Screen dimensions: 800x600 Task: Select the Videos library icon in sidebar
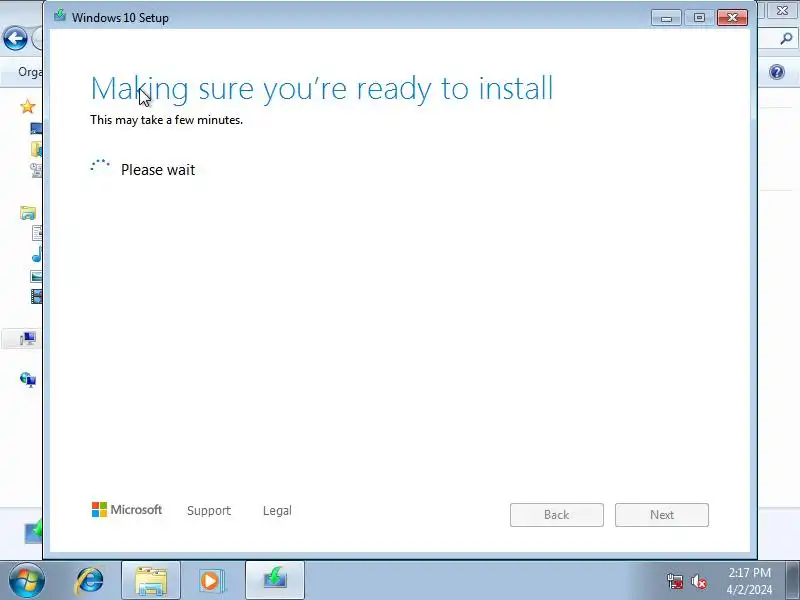[36, 296]
